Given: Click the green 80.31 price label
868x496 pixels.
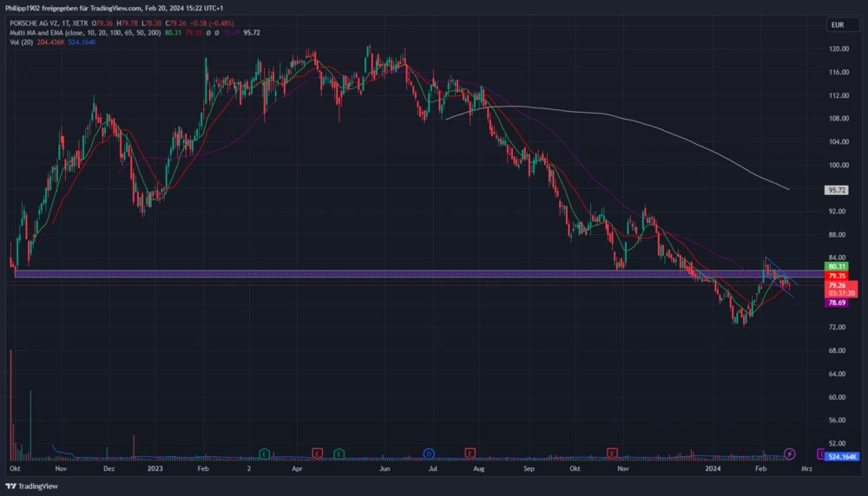Looking at the screenshot, I should coord(837,266).
